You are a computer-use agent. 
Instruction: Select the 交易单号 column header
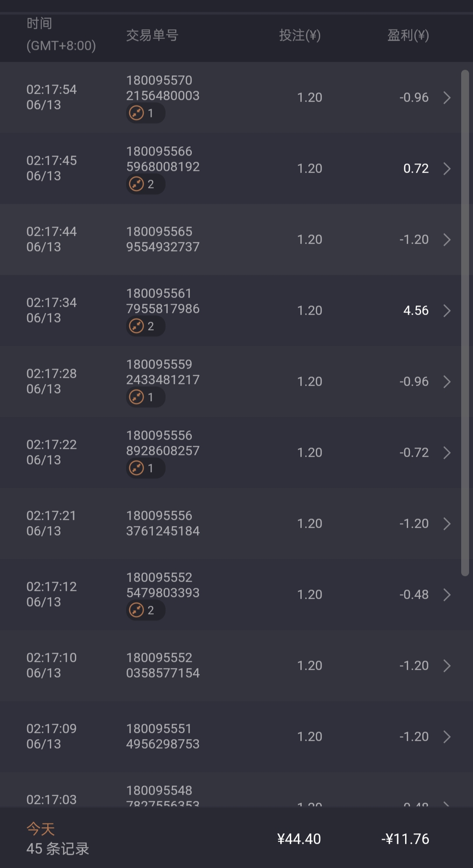click(x=152, y=35)
